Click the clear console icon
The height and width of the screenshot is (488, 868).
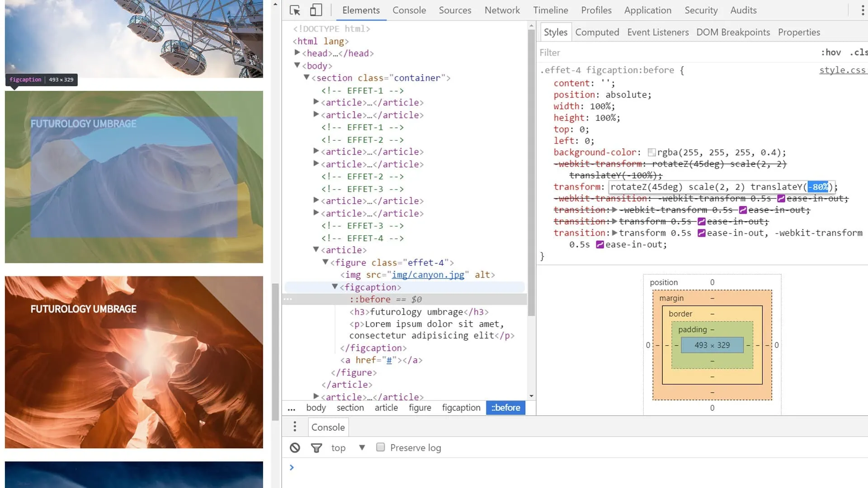(x=295, y=448)
